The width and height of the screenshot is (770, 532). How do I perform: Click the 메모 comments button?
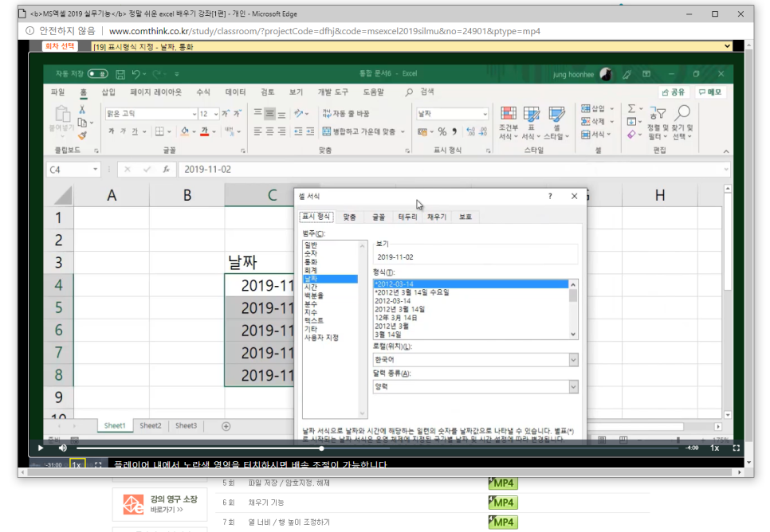tap(710, 92)
